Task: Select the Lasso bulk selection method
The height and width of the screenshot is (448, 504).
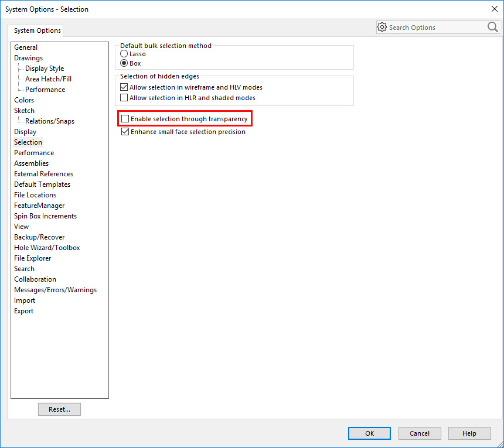Action: (124, 53)
